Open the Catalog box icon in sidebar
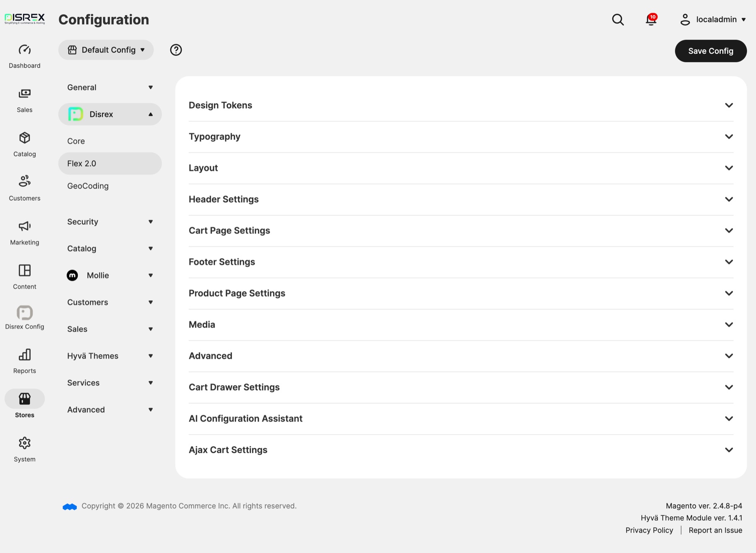 click(x=24, y=138)
